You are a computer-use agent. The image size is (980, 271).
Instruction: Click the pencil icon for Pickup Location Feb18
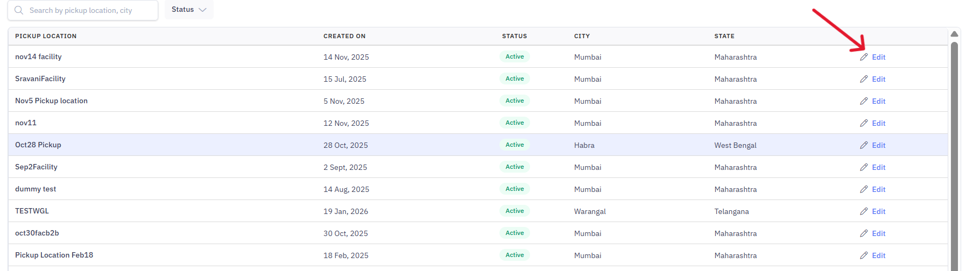click(x=864, y=255)
